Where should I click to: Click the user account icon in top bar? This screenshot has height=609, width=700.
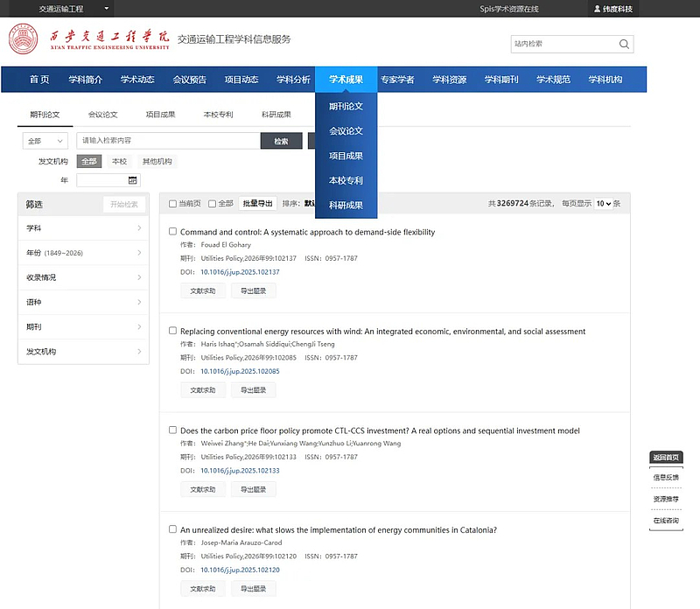coord(597,9)
